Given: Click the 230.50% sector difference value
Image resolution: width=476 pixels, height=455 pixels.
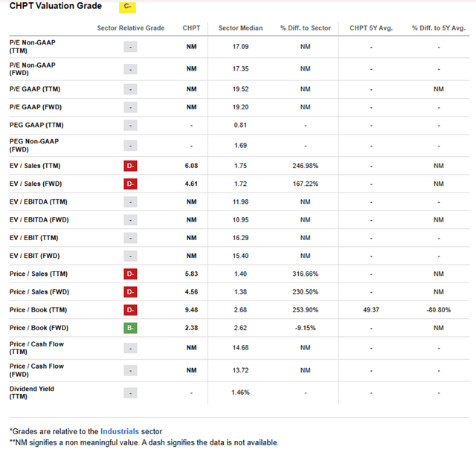Looking at the screenshot, I should click(x=306, y=292).
